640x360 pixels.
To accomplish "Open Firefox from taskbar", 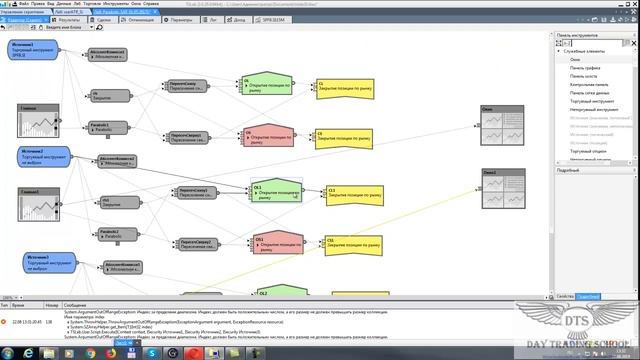I will coord(111,353).
